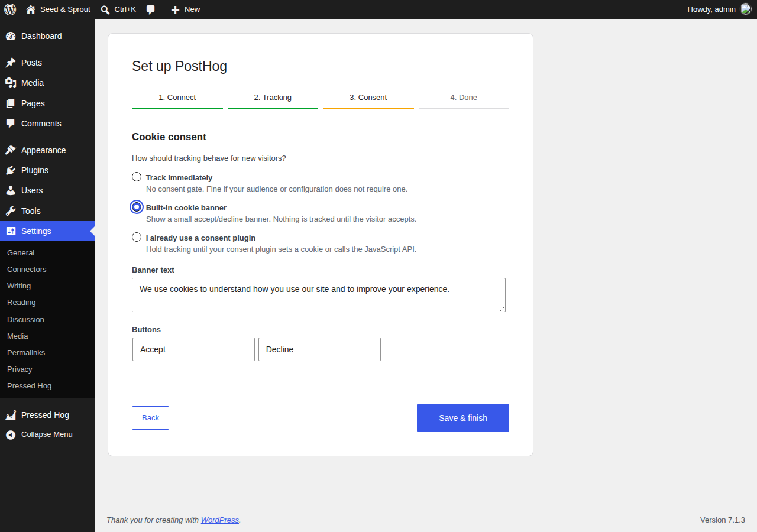Click the Save & finish button
757x532 pixels.
coord(463,418)
